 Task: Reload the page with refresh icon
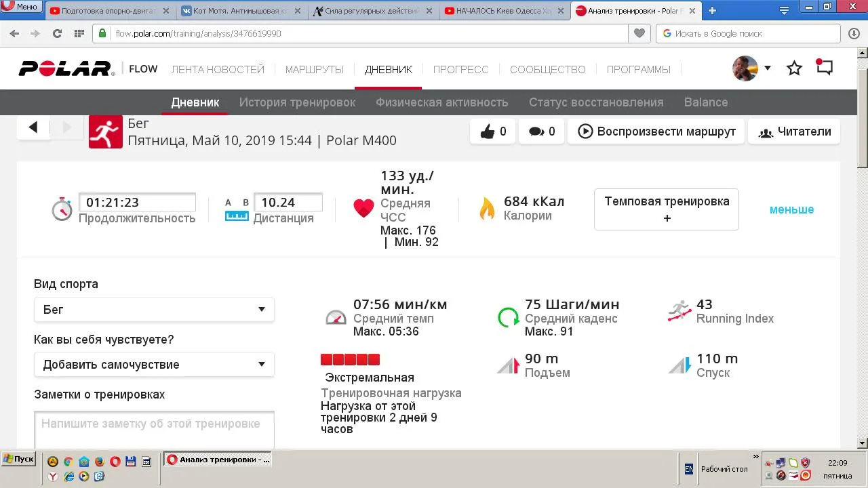click(x=57, y=33)
